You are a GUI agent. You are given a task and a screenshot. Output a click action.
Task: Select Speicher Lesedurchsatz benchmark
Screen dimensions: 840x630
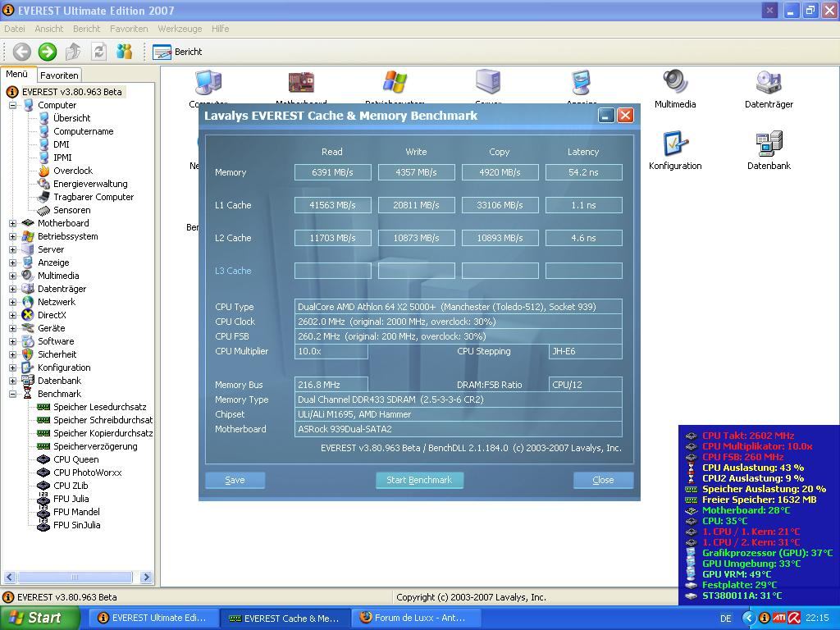click(x=99, y=407)
